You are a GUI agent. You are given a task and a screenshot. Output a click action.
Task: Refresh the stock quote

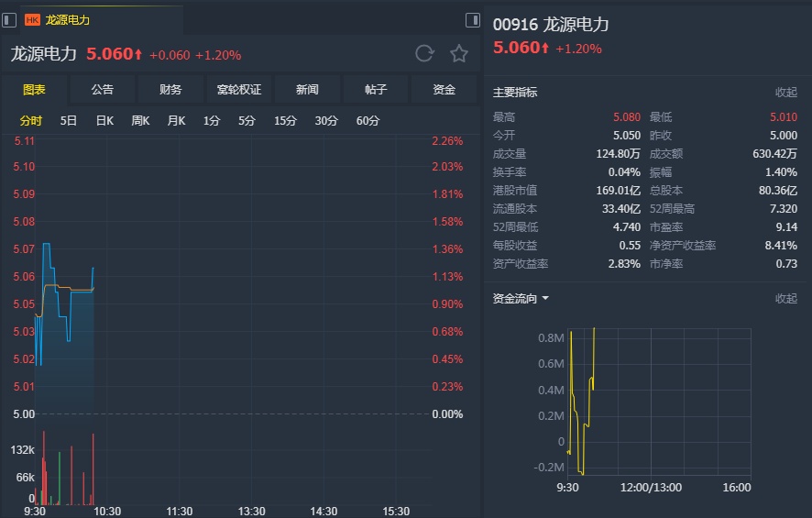(424, 53)
